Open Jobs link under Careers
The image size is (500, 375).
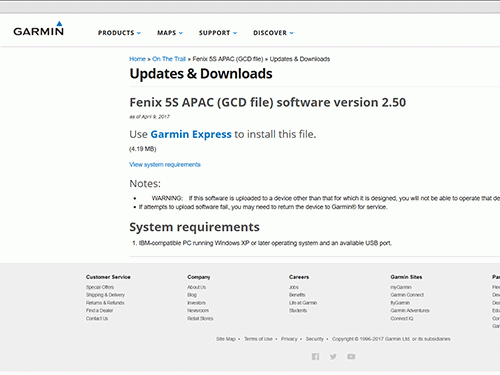[294, 287]
